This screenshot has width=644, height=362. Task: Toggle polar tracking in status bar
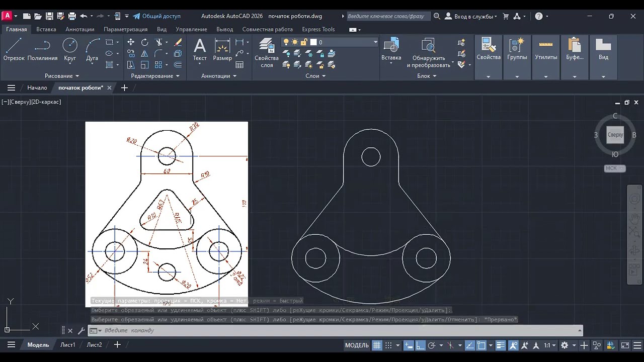coord(432,345)
